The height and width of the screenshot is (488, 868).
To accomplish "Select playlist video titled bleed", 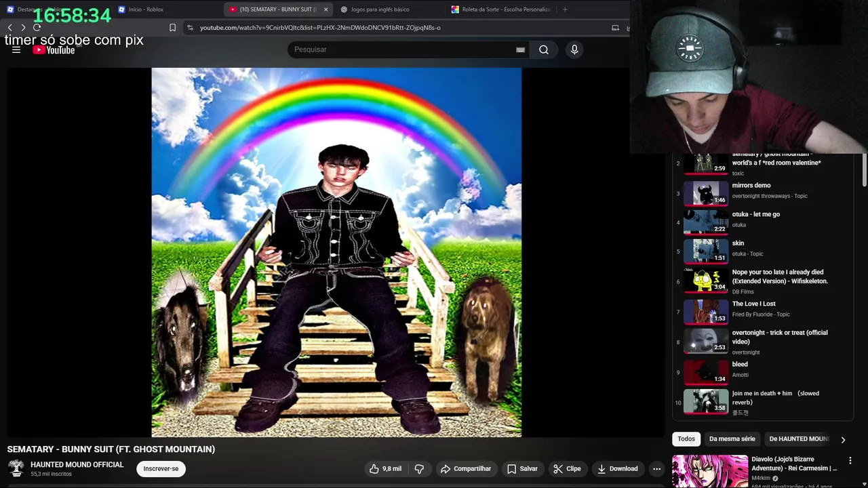I will (x=763, y=372).
